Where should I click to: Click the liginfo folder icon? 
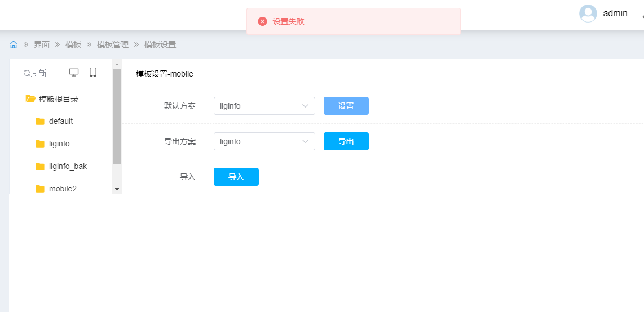(x=40, y=144)
